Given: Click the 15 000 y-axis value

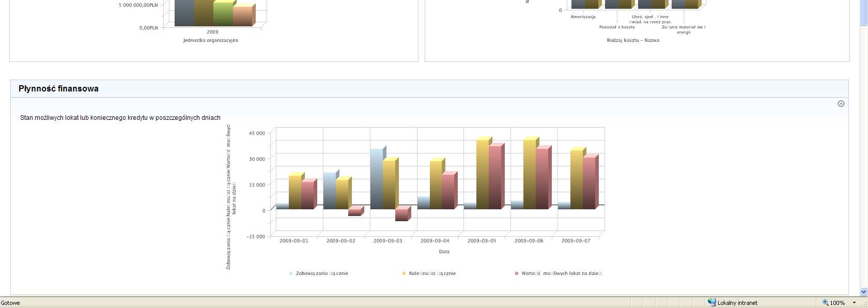Looking at the screenshot, I should click(x=257, y=185).
